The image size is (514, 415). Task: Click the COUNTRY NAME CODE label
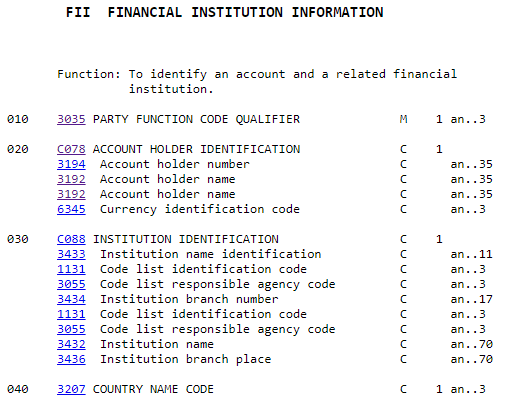pyautogui.click(x=153, y=389)
